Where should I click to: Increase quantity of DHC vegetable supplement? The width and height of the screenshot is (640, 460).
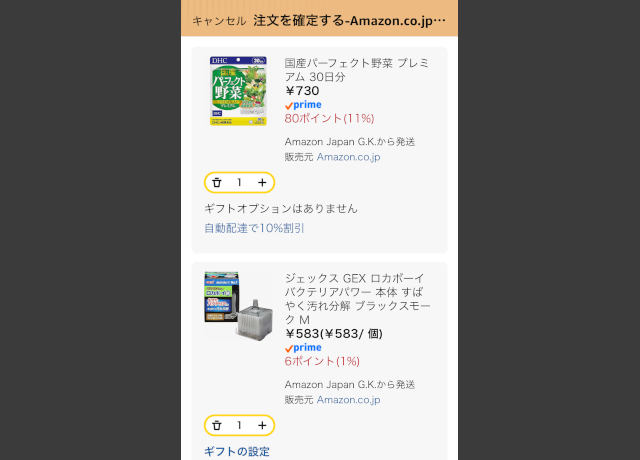click(262, 182)
